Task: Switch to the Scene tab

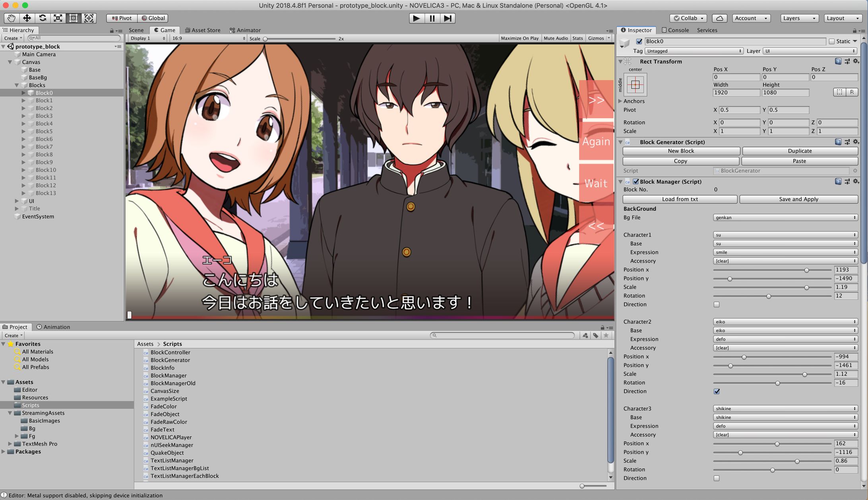Action: click(x=136, y=30)
